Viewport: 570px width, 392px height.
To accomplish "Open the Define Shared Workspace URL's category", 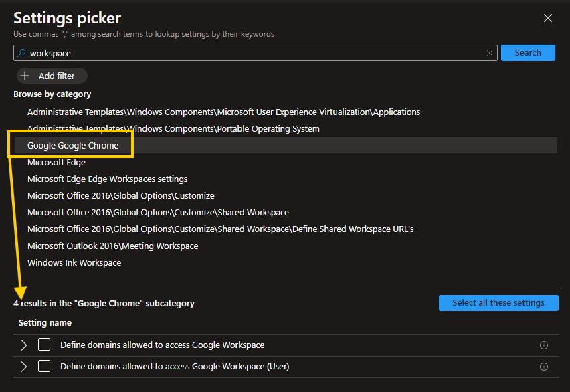I will tap(220, 229).
